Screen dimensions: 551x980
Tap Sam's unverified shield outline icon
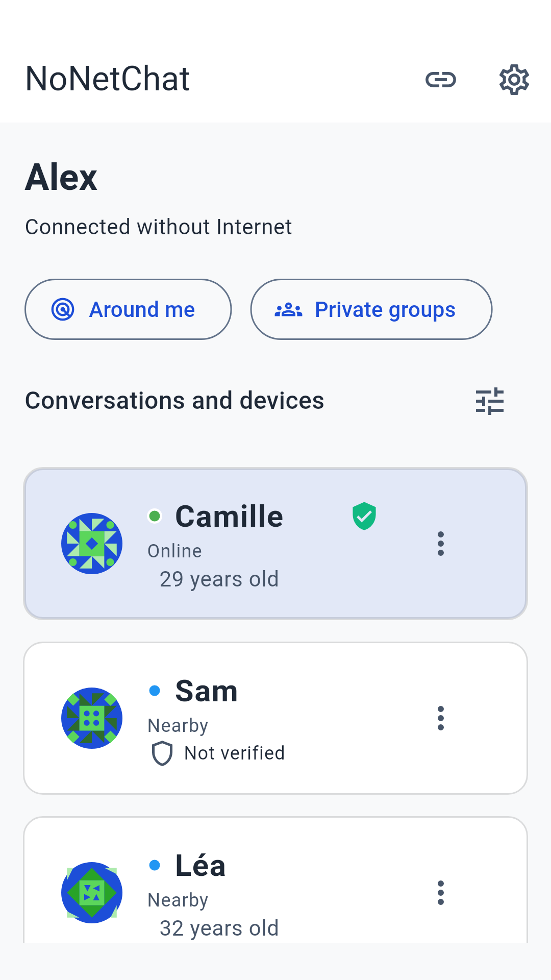[162, 753]
